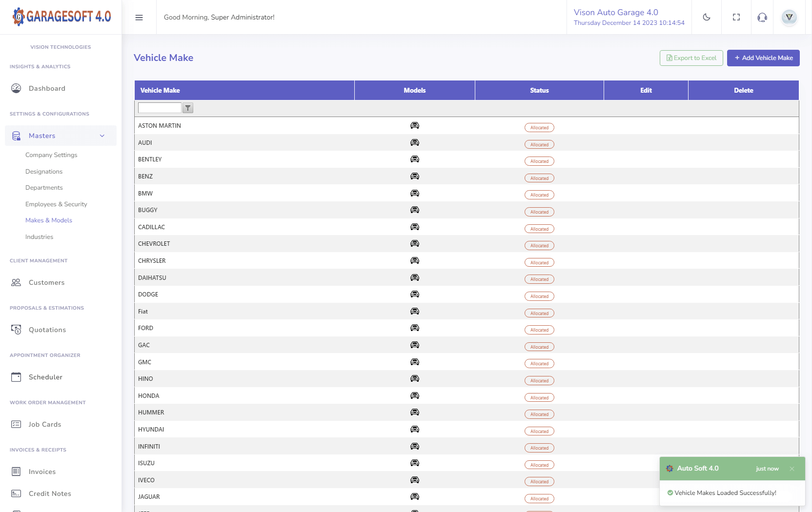Apply the filter using the funnel icon
Image resolution: width=812 pixels, height=512 pixels.
pyautogui.click(x=187, y=108)
